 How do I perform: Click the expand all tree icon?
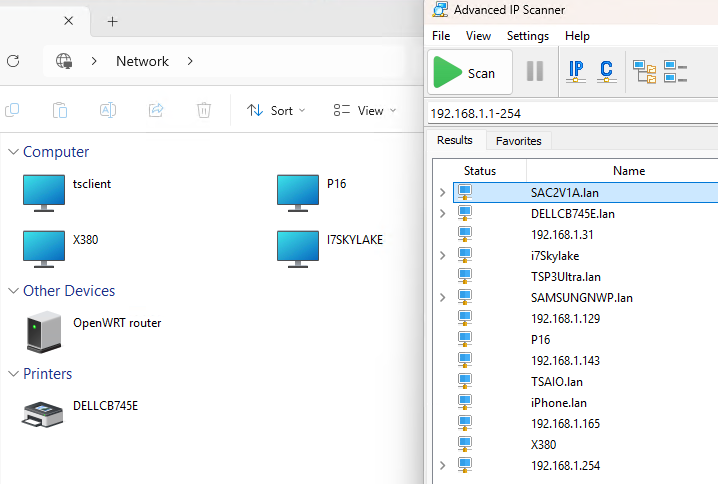pos(645,72)
